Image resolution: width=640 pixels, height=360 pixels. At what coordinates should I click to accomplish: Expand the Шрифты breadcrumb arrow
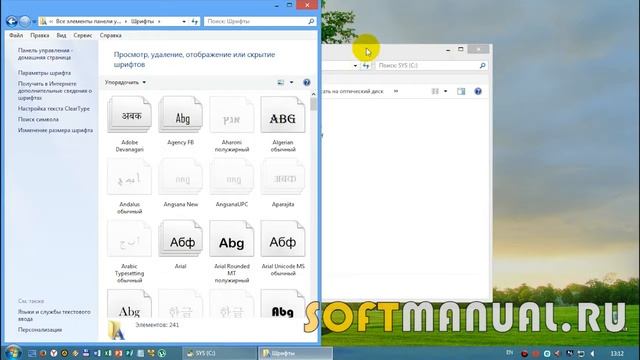pos(159,21)
